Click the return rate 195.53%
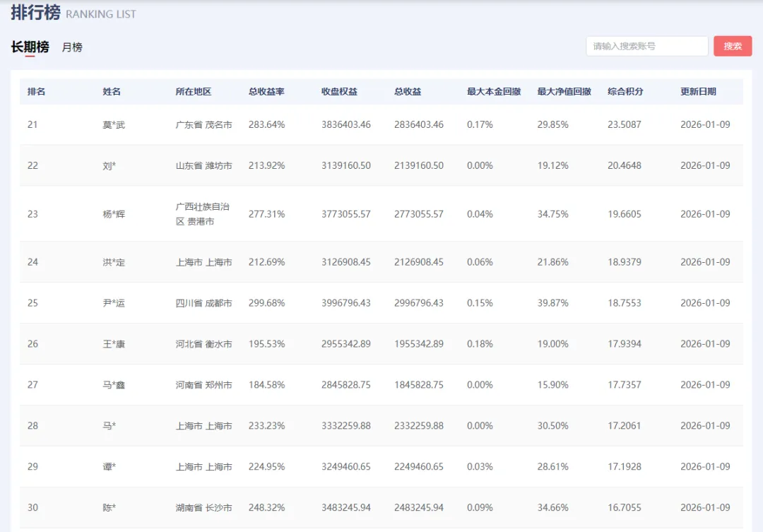Image resolution: width=763 pixels, height=532 pixels. point(266,344)
